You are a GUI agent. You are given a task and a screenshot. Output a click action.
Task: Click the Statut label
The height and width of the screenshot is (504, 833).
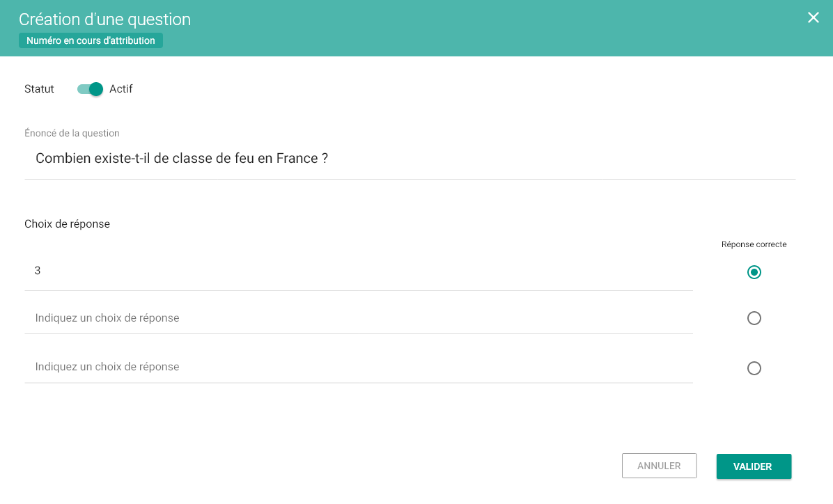(39, 88)
